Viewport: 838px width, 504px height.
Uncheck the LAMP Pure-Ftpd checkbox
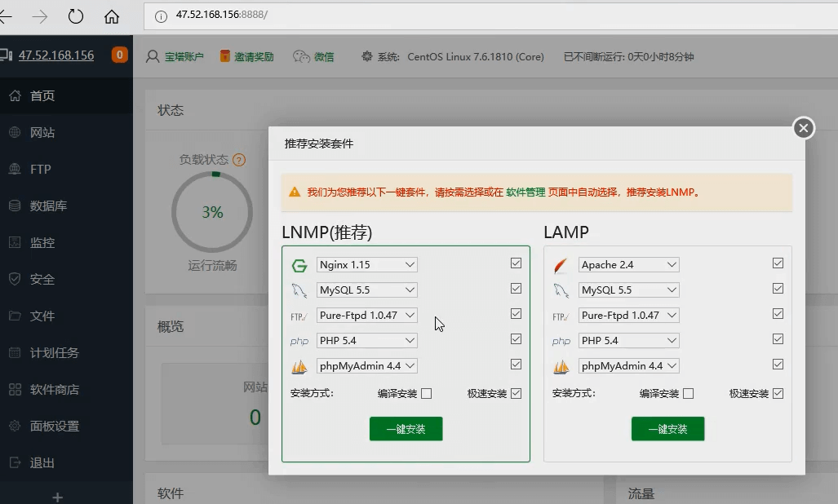[x=778, y=313]
